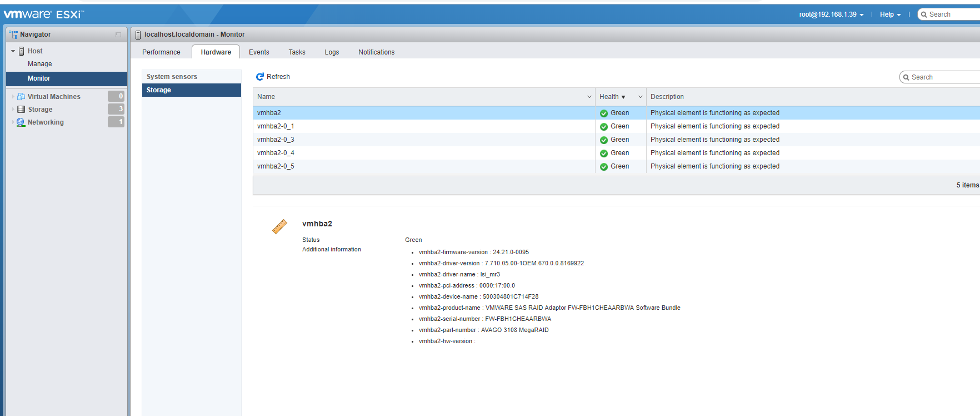Select System sensors in hardware list

click(x=192, y=77)
